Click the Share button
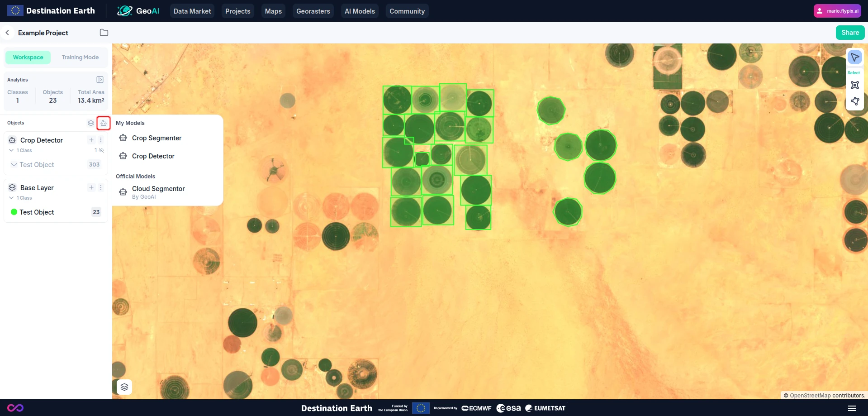868x416 pixels. tap(850, 33)
